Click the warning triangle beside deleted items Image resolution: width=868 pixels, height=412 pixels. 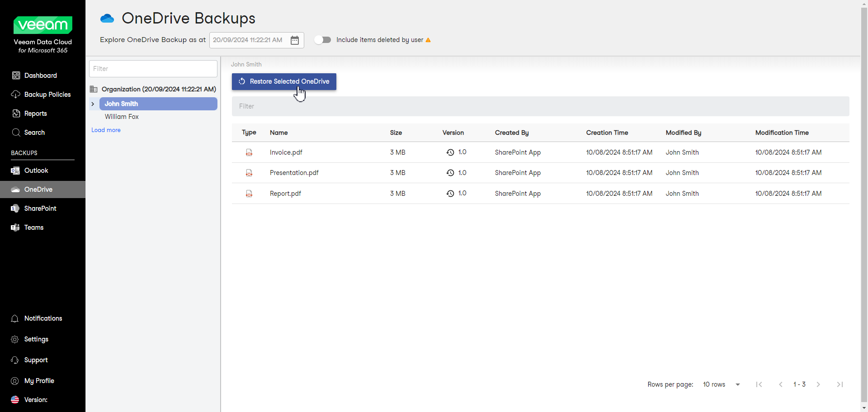(428, 40)
